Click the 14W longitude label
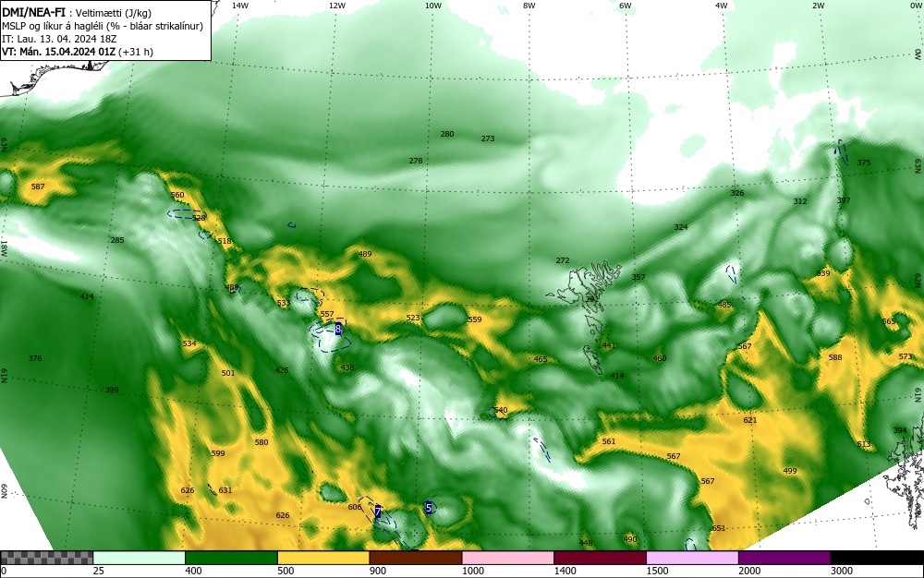924x578 pixels. 240,6
